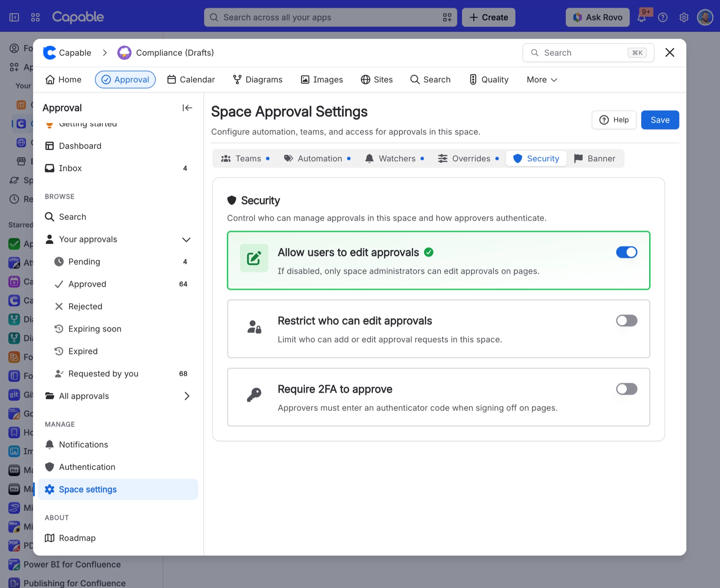This screenshot has width=720, height=588.
Task: Click the Capable logo in the breadcrumb
Action: 49,53
